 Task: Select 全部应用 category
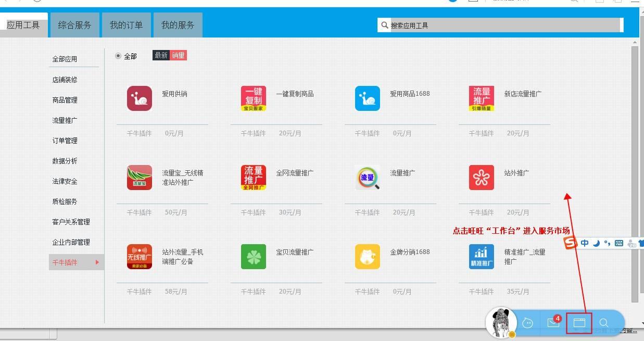[x=65, y=59]
